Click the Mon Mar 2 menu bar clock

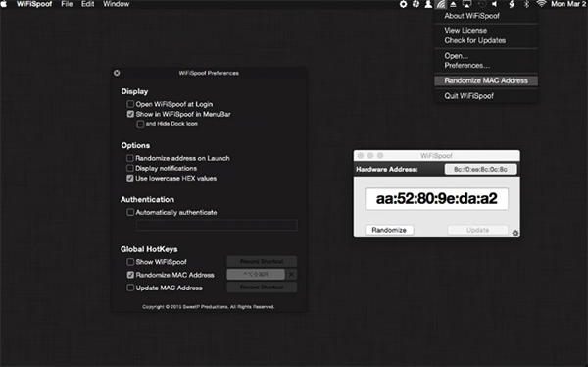(567, 4)
